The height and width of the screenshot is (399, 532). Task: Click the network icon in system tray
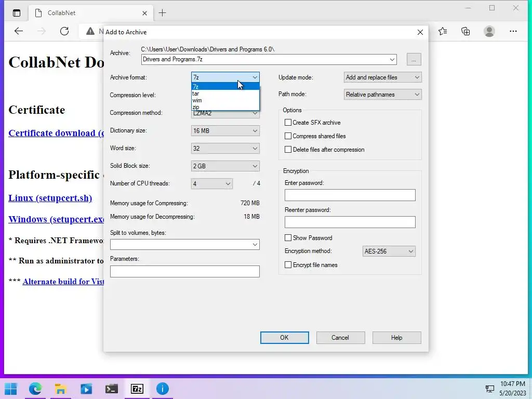tap(489, 389)
